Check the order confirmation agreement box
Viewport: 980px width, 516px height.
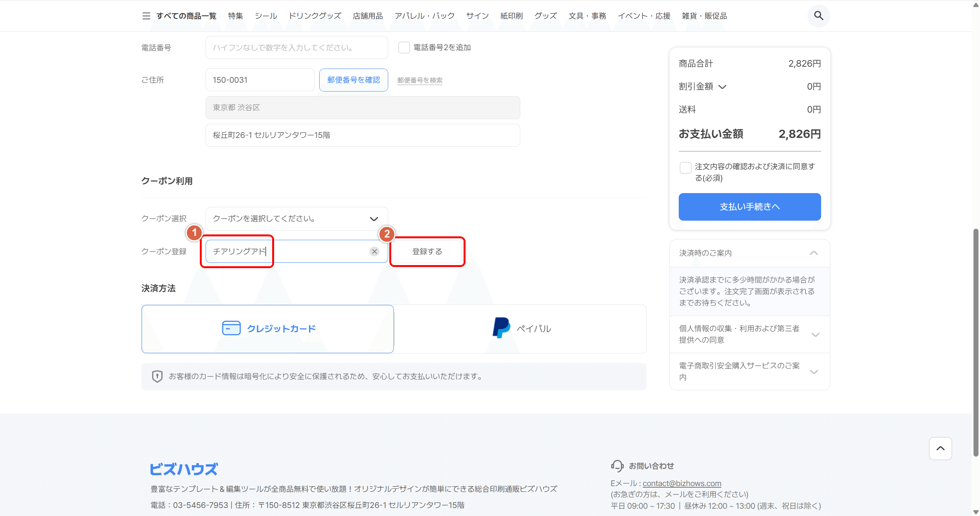tap(685, 167)
